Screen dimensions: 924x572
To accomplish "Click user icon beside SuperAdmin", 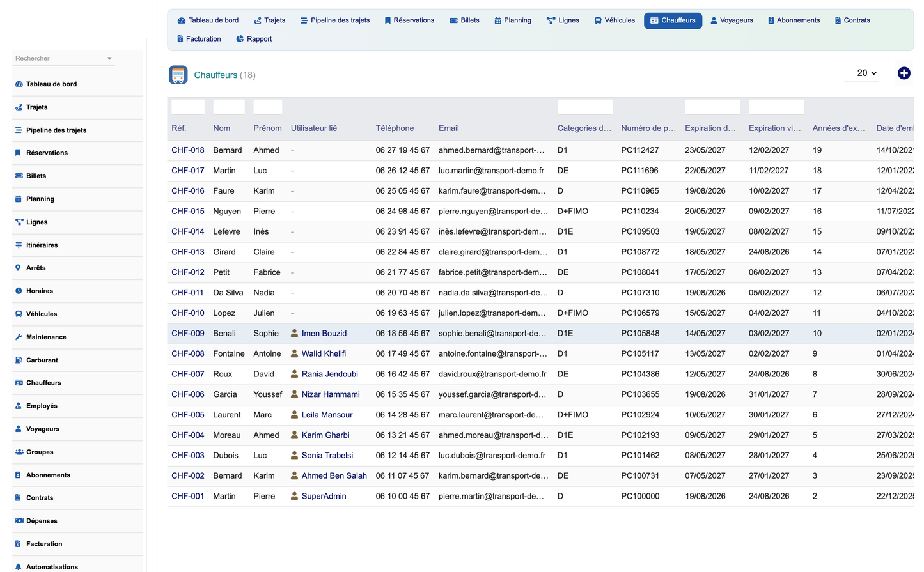I will tap(294, 496).
